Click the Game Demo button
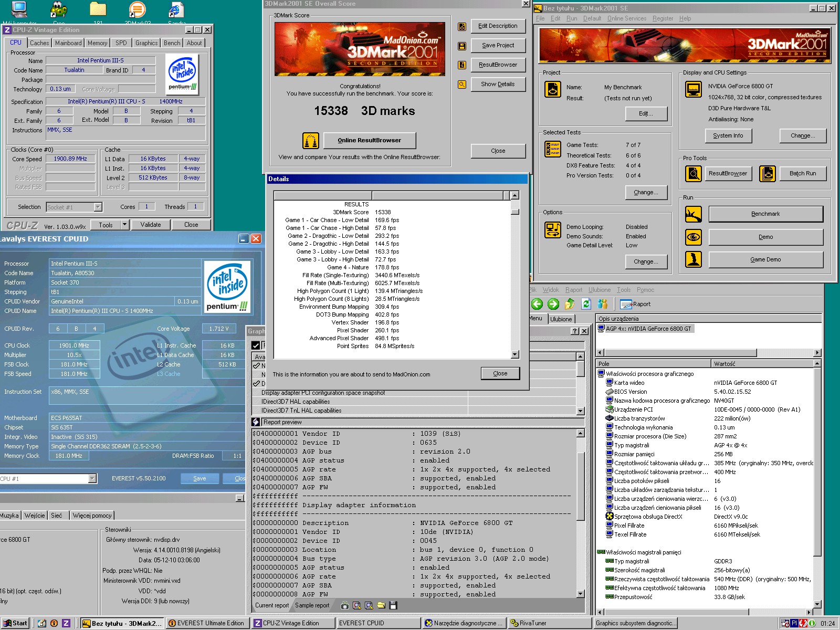840x630 pixels. pyautogui.click(x=765, y=259)
